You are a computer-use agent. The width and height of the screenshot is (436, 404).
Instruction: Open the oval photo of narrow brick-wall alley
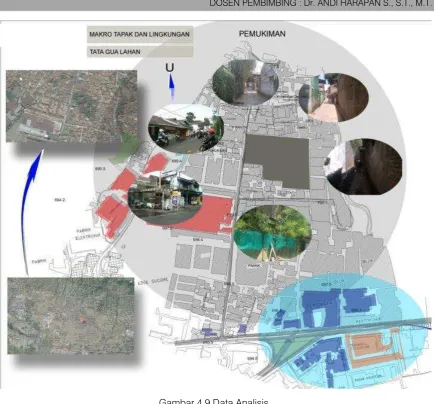point(334,97)
